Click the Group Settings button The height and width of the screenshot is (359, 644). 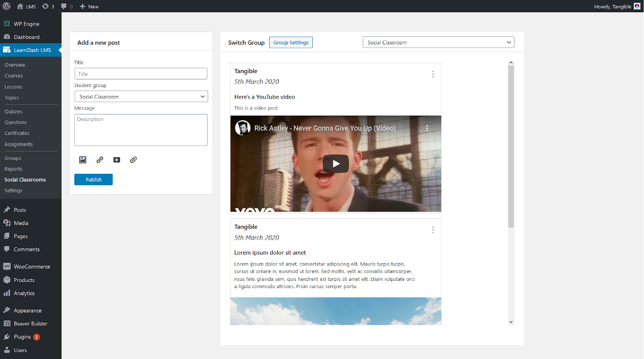[x=291, y=42]
